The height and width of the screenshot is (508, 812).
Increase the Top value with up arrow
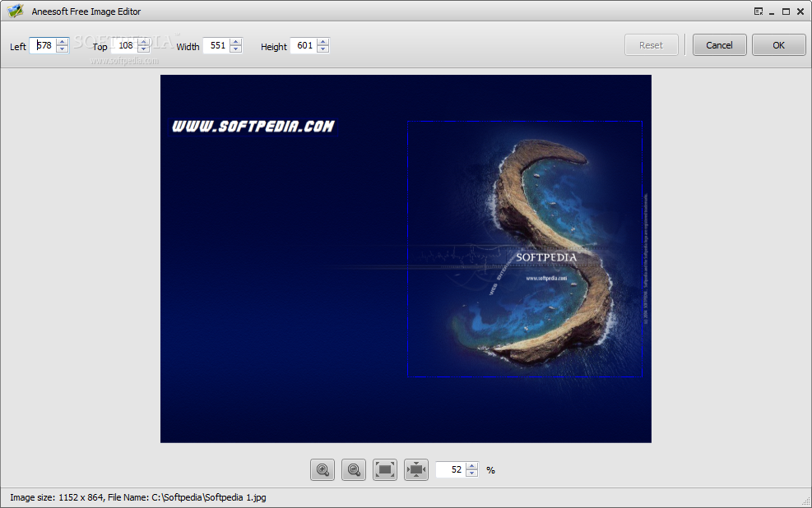point(143,42)
